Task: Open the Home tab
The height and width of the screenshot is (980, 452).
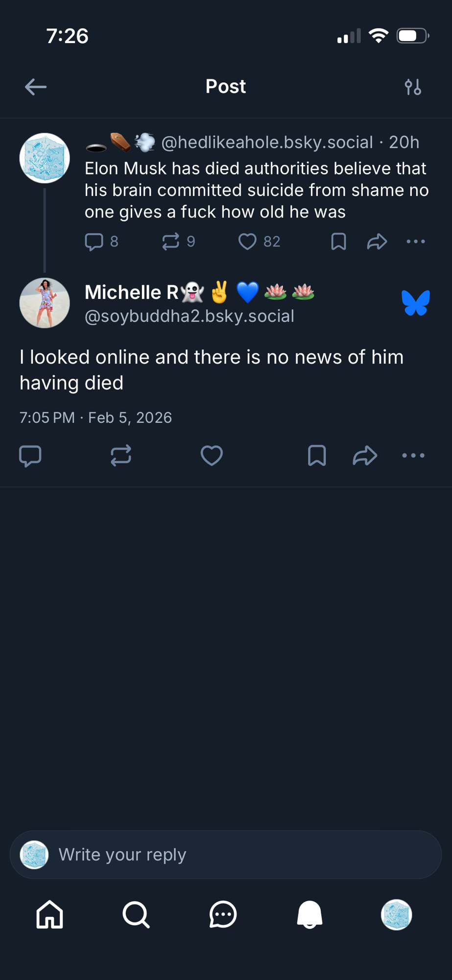Action: click(50, 914)
